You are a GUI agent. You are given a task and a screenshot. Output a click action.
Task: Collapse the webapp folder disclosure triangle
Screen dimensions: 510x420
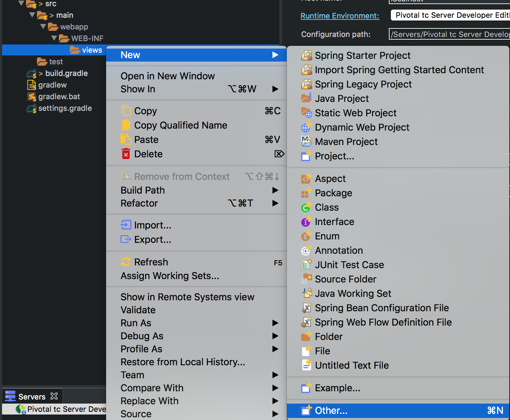click(43, 27)
